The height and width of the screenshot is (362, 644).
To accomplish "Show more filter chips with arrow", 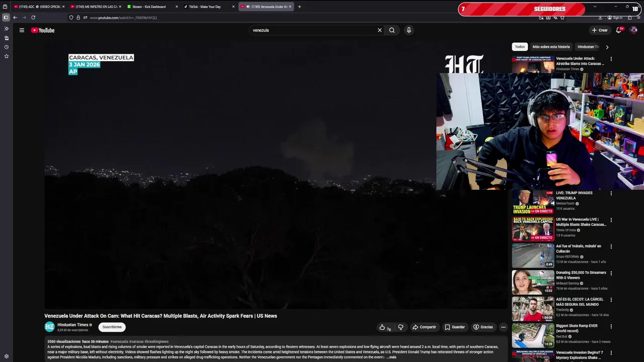I will (607, 47).
